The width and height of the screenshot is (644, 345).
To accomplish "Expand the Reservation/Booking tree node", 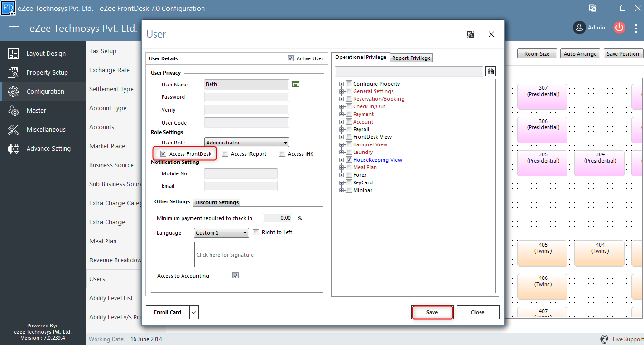I will tap(341, 99).
